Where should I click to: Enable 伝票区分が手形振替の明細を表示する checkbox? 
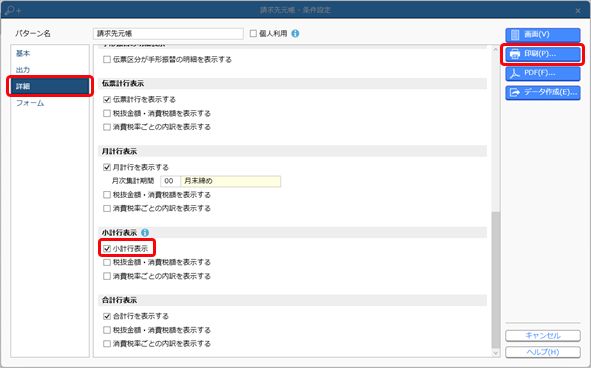point(107,60)
